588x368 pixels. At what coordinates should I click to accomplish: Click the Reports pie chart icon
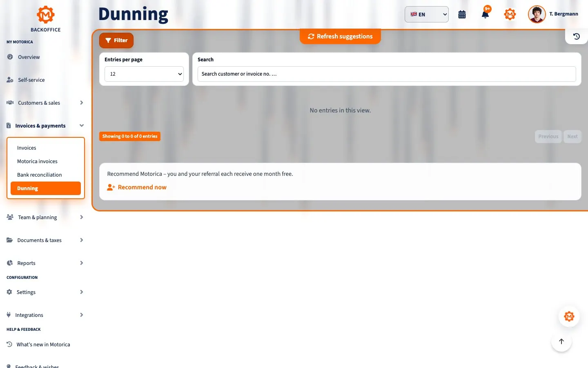(10, 263)
